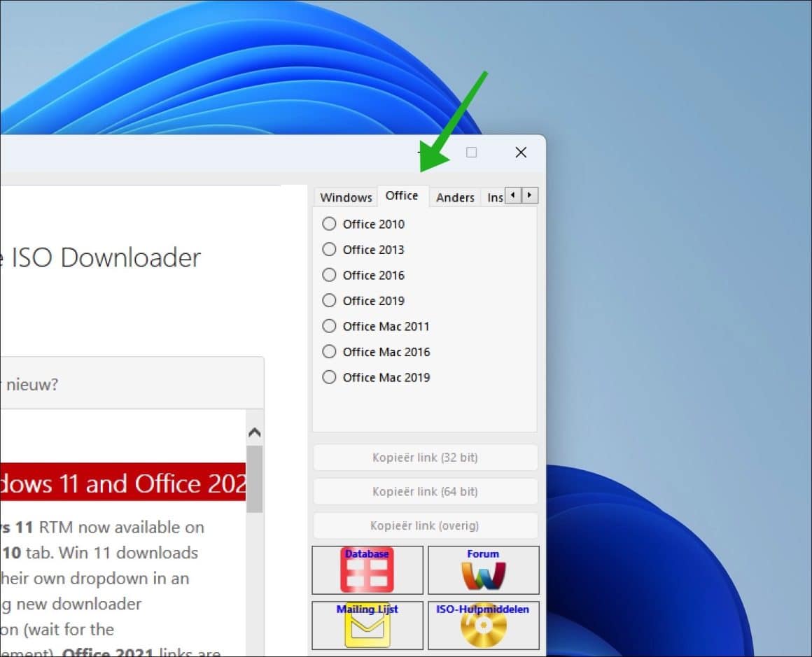Choose Office 2019 as the version
The height and width of the screenshot is (657, 812).
(329, 300)
